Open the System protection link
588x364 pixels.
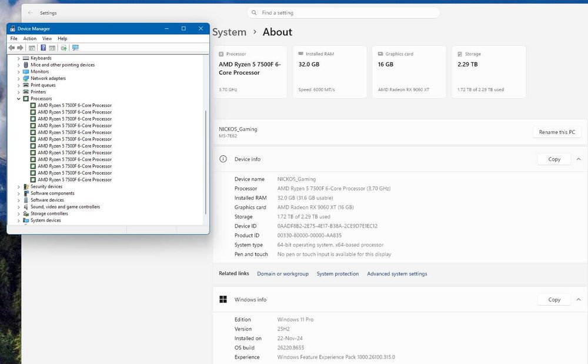point(338,273)
